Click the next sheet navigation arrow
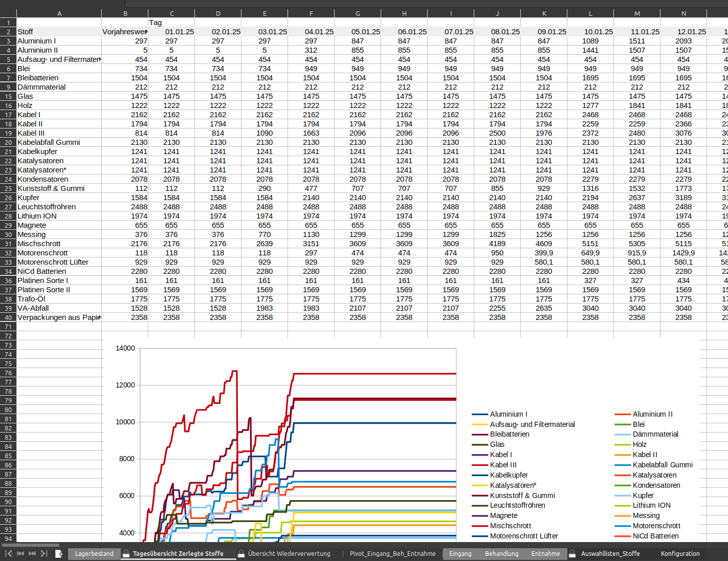The image size is (728, 561). click(32, 553)
